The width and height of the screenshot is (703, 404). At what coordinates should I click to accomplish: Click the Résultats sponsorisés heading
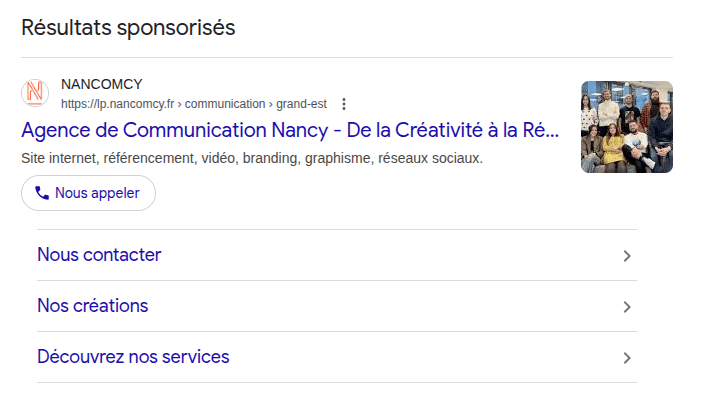tap(128, 28)
